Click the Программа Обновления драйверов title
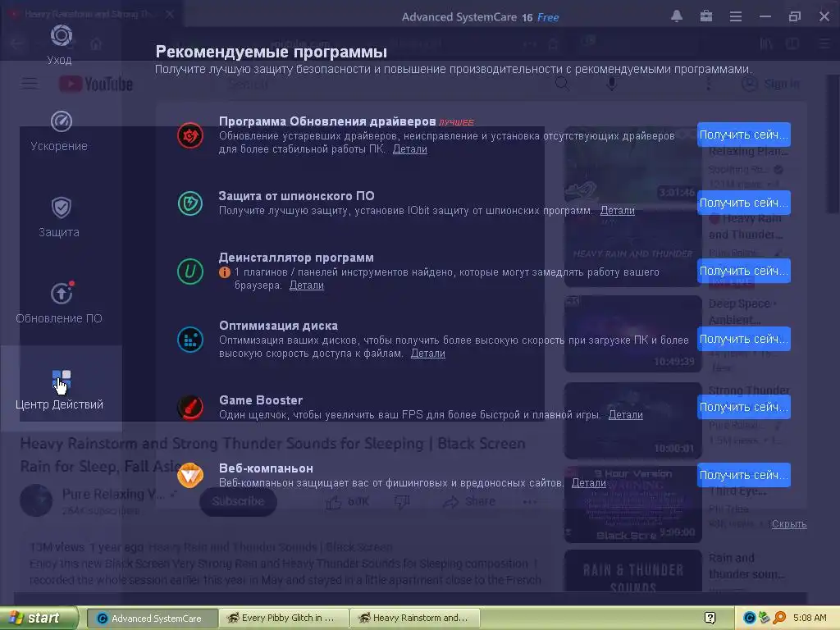 point(327,121)
